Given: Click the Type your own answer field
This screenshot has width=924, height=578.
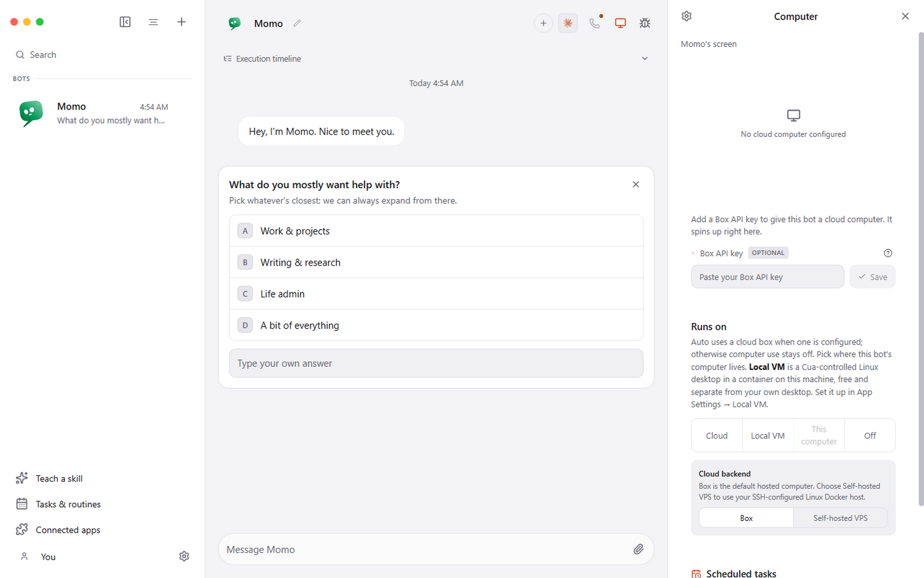Looking at the screenshot, I should click(436, 363).
